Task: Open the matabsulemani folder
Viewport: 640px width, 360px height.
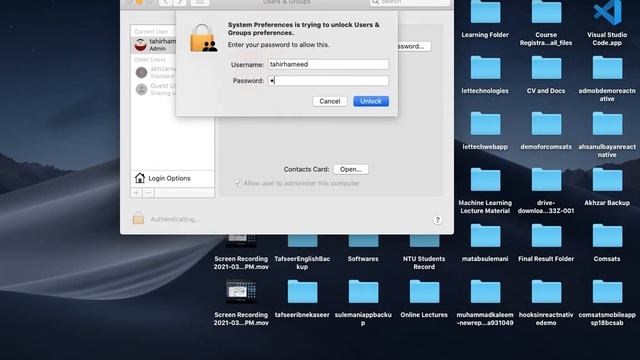Action: point(485,236)
